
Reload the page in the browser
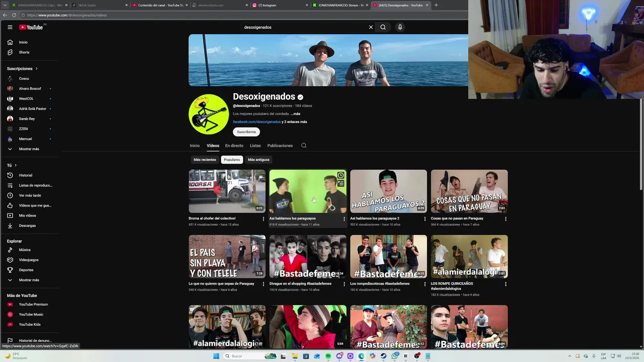pos(14,15)
